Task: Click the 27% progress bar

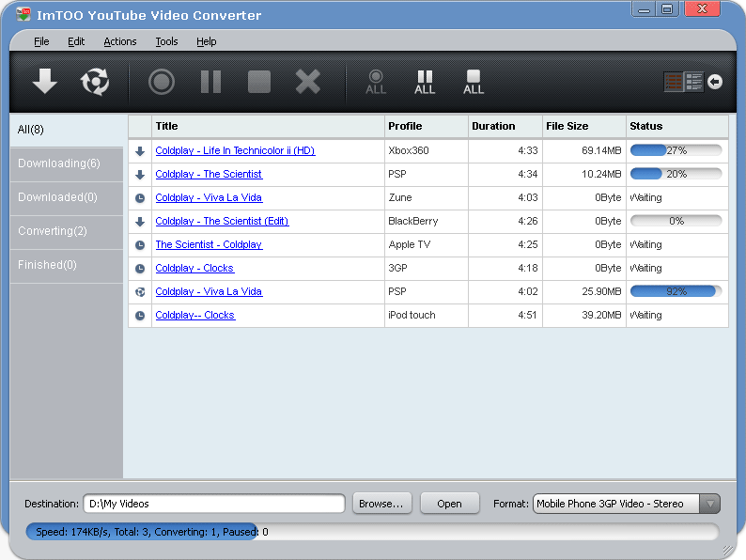Action: pyautogui.click(x=676, y=151)
